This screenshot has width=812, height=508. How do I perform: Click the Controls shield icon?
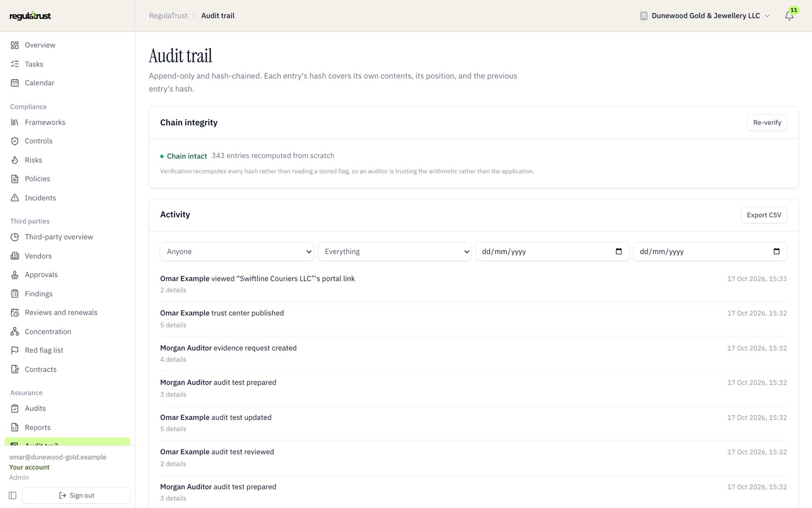[x=15, y=141]
